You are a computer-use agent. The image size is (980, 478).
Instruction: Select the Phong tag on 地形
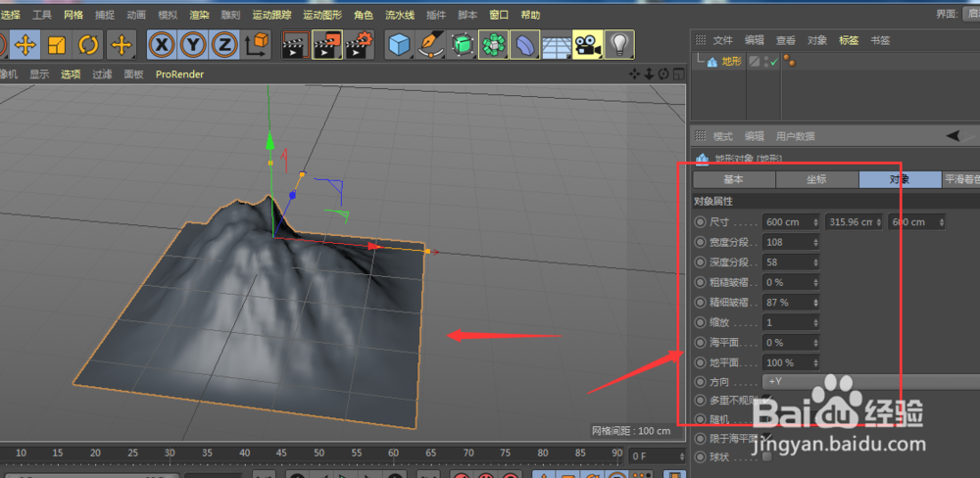point(789,62)
